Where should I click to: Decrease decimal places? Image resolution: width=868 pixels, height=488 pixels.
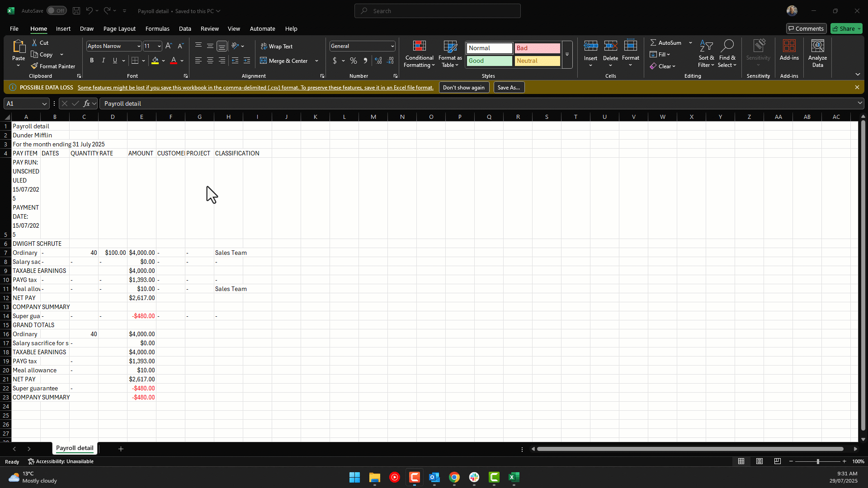tap(391, 61)
